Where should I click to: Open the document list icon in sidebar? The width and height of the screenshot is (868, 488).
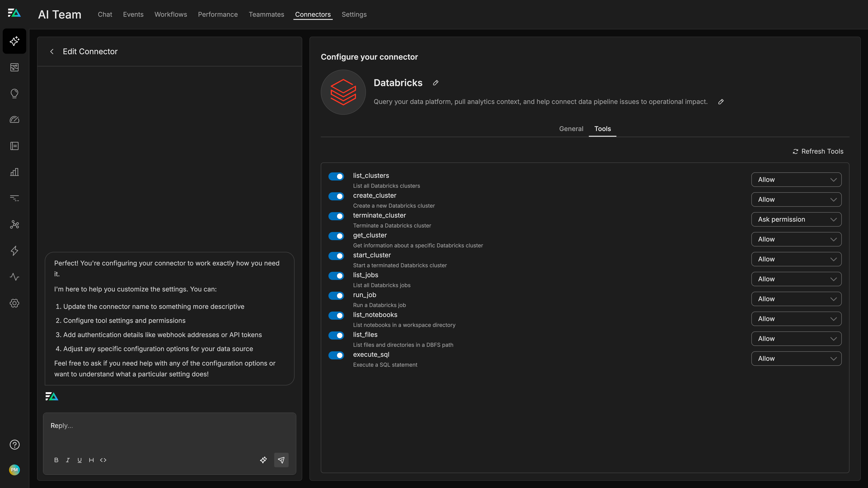(14, 146)
